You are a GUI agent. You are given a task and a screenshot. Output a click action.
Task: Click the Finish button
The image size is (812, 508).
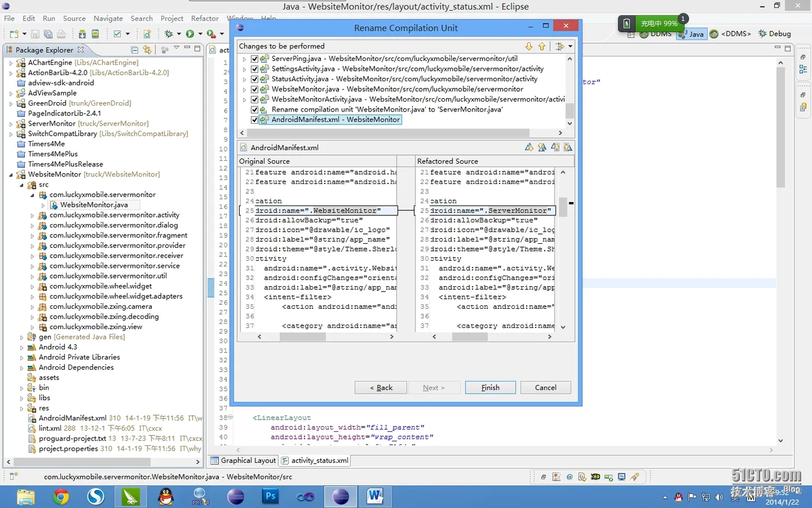(490, 388)
